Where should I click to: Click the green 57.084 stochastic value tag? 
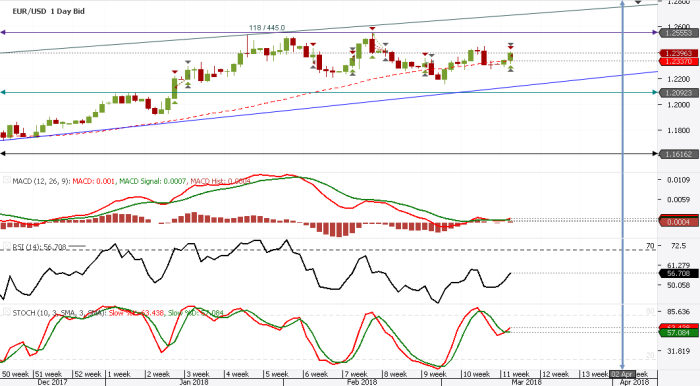(679, 333)
